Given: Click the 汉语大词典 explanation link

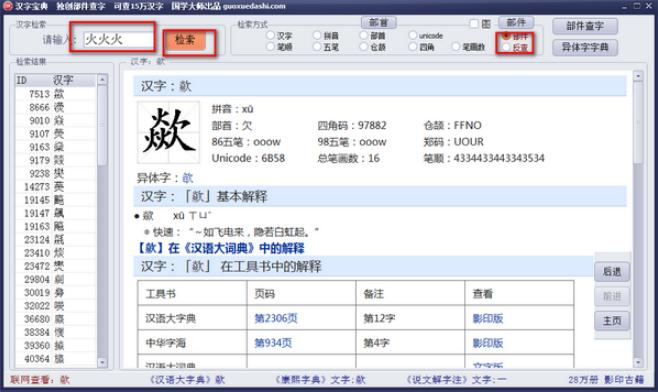Looking at the screenshot, I should click(x=221, y=248).
